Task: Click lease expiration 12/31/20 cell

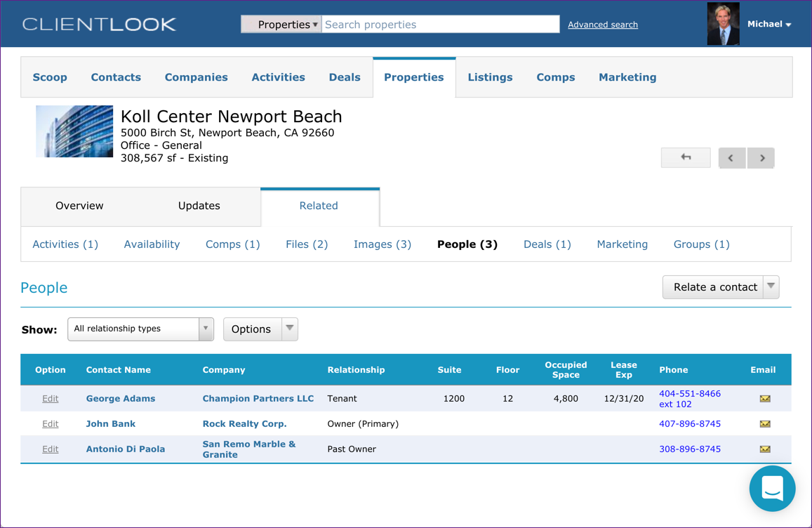Action: click(x=623, y=399)
